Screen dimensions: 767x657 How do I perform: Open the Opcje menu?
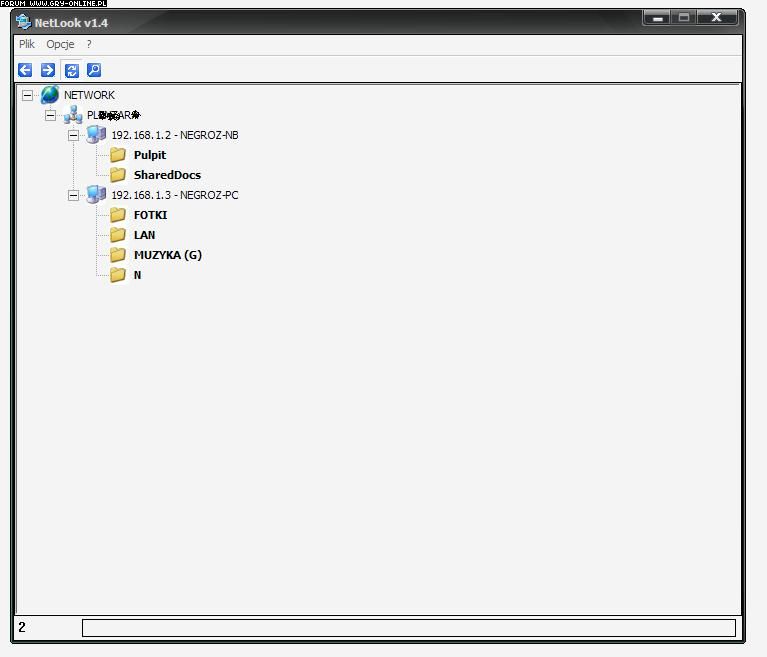pyautogui.click(x=60, y=44)
